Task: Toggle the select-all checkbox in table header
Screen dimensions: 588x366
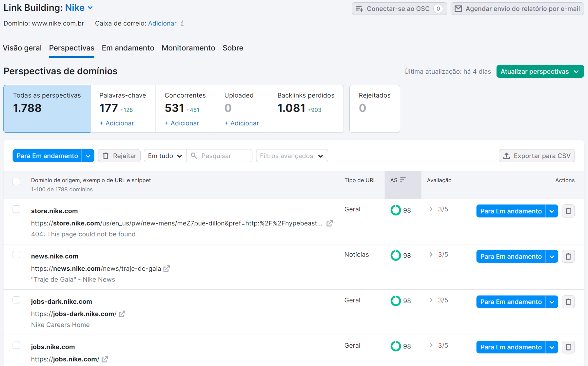Action: coord(16,181)
